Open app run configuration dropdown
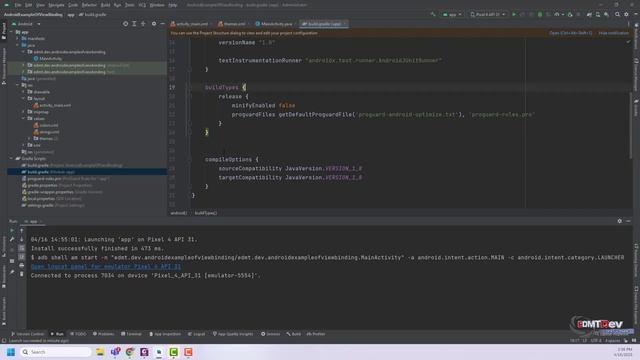The width and height of the screenshot is (640, 360). point(452,14)
